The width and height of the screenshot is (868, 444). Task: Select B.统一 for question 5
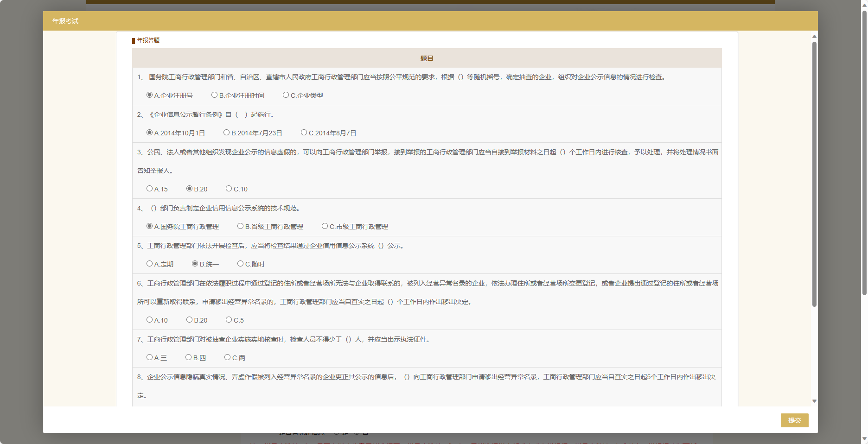[x=195, y=264]
